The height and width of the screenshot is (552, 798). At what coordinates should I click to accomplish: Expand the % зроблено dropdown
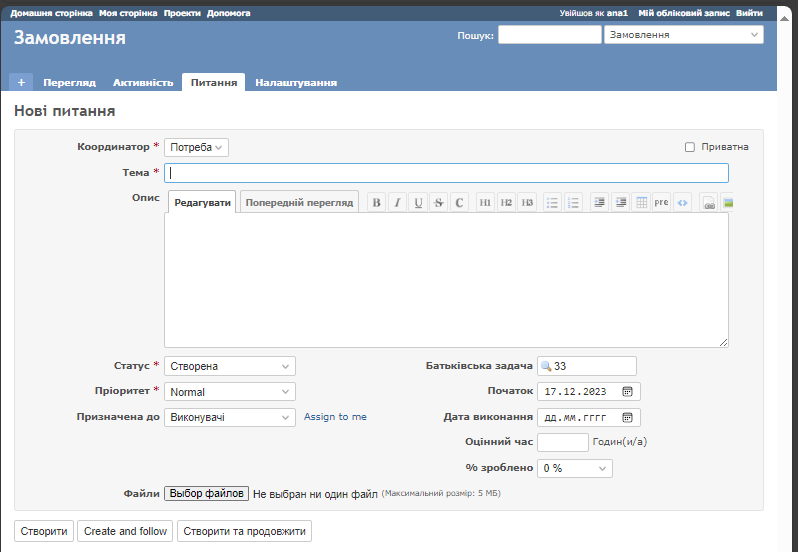(574, 468)
